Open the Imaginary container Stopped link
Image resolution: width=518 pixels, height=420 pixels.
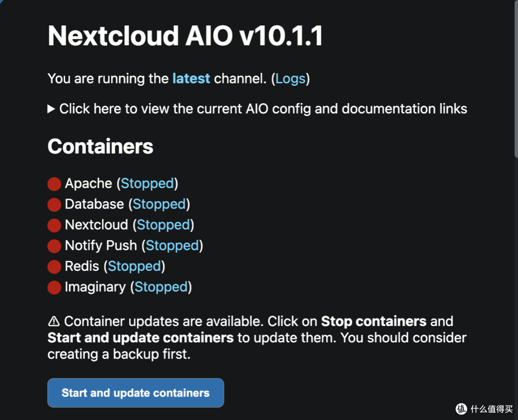pos(161,287)
